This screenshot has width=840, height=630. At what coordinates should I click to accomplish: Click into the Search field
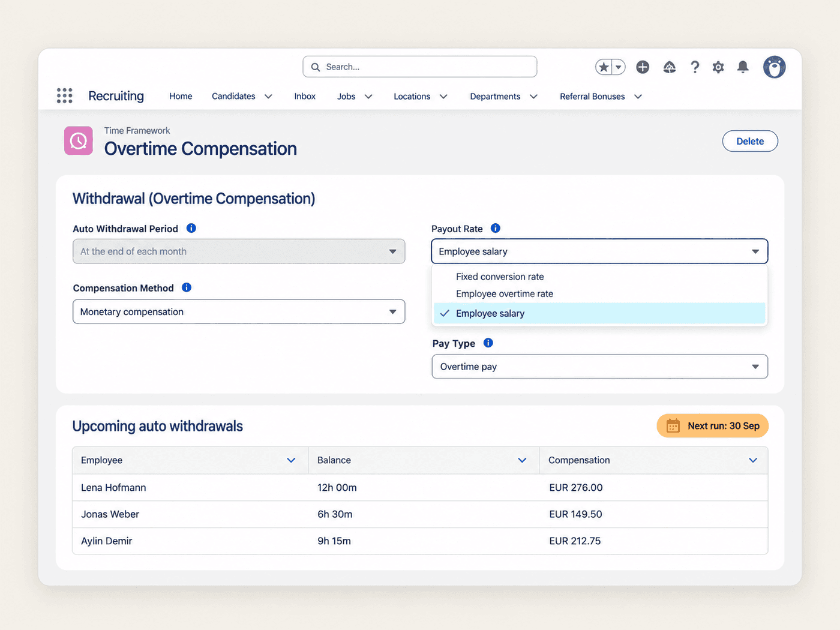coord(420,67)
